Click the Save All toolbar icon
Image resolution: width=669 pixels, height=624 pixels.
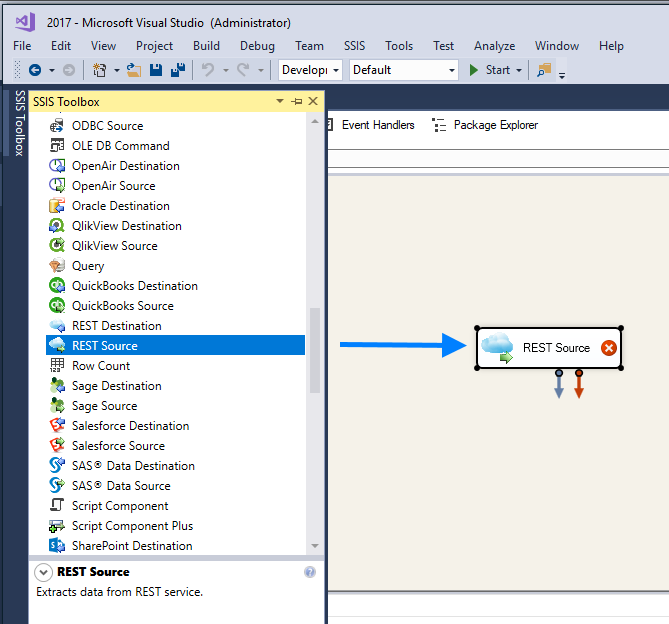click(x=177, y=70)
